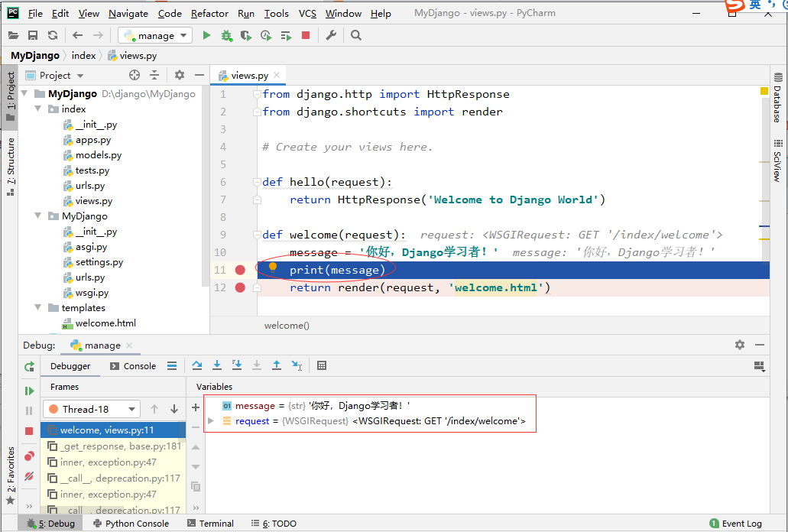Click Step Over in debugger toolbar
This screenshot has width=788, height=532.
(197, 365)
